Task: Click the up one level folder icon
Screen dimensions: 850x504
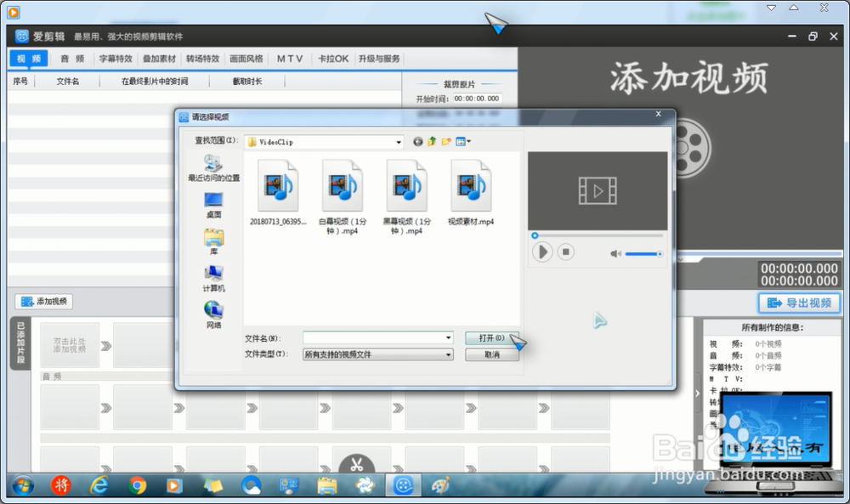Action: pyautogui.click(x=432, y=142)
